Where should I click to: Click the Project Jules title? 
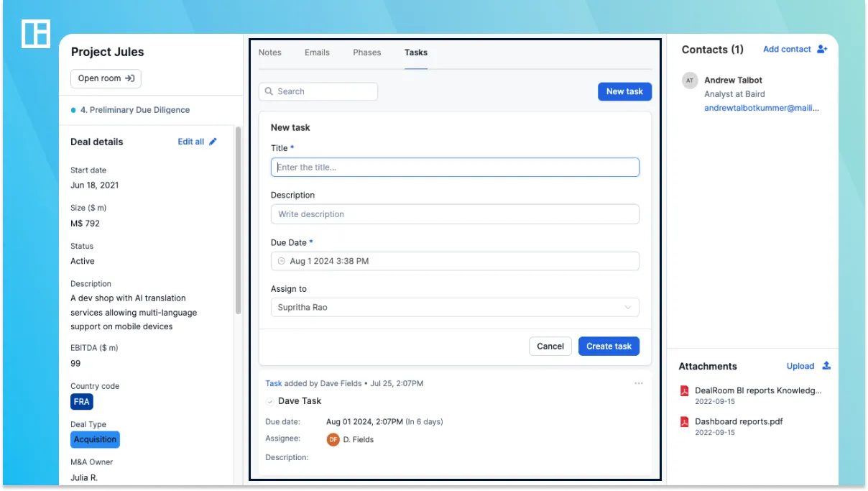click(x=107, y=52)
